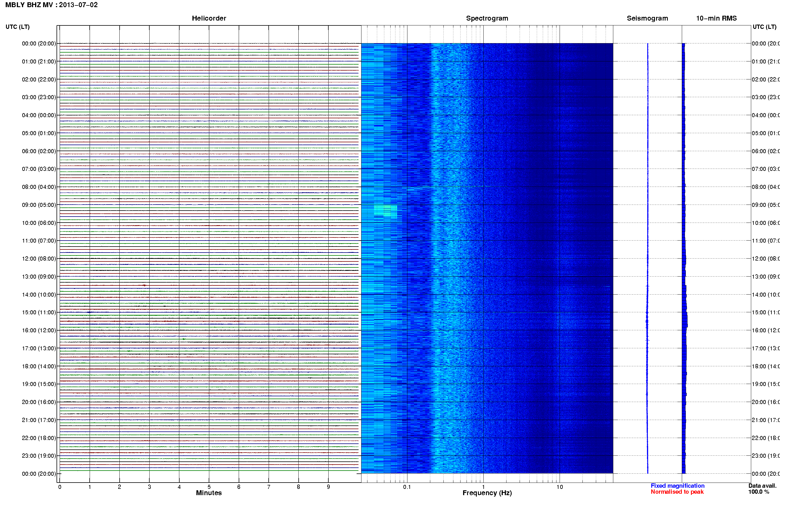
Task: Click the left '18:00 (14:00)' time label
Action: tap(39, 366)
